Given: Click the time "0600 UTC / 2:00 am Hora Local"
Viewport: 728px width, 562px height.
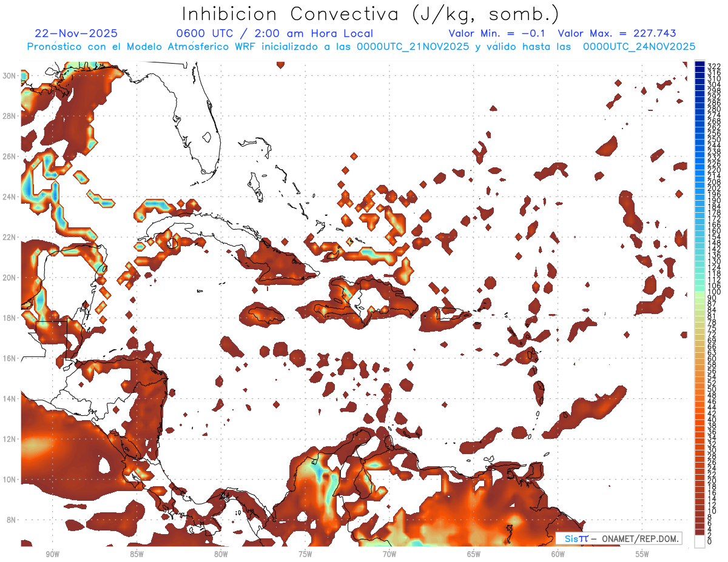Looking at the screenshot, I should coord(274,33).
